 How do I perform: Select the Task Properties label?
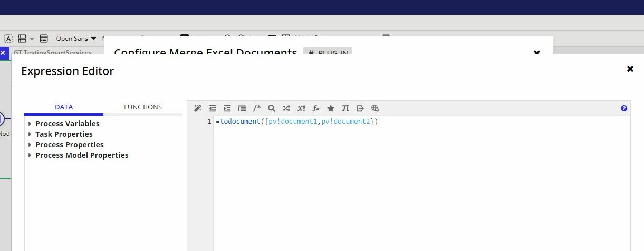64,134
